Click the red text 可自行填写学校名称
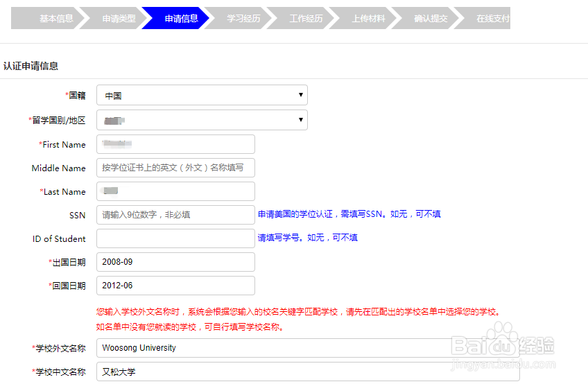 pyautogui.click(x=244, y=327)
